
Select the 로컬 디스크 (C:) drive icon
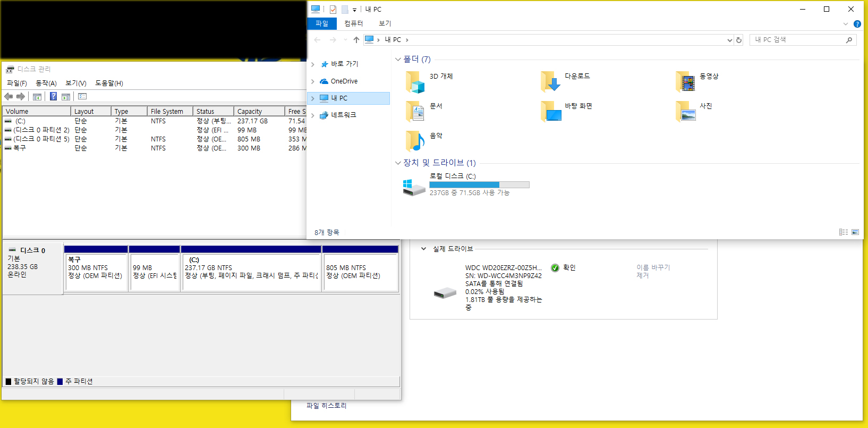[414, 187]
